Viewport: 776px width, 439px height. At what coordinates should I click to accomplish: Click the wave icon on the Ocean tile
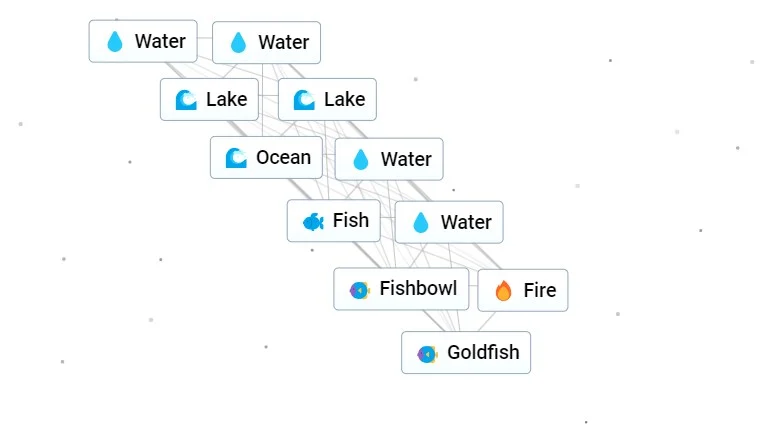(236, 158)
